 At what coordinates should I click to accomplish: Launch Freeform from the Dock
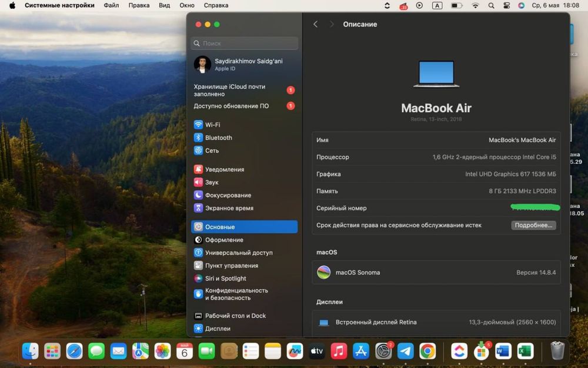[x=295, y=352]
